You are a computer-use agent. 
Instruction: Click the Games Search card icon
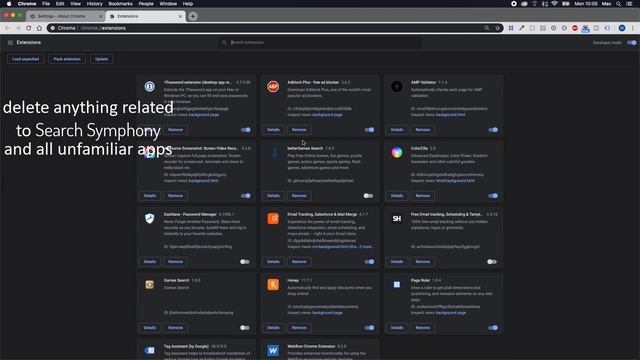pos(149,284)
